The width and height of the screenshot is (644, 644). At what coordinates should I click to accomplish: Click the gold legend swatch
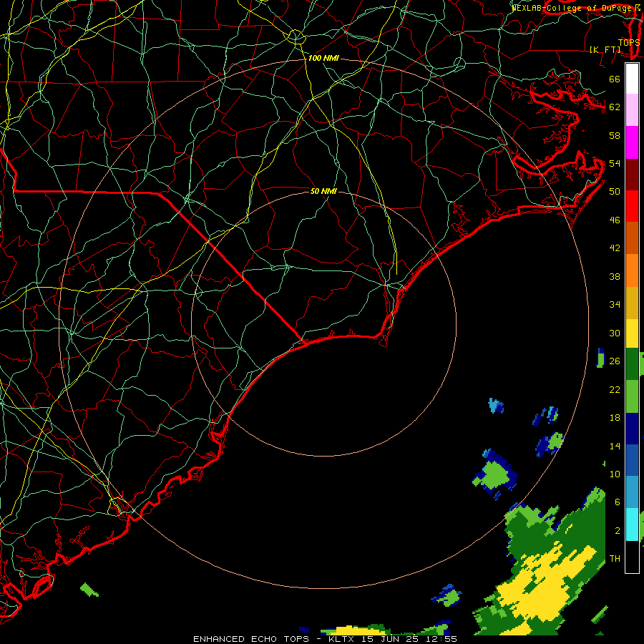tap(632, 302)
